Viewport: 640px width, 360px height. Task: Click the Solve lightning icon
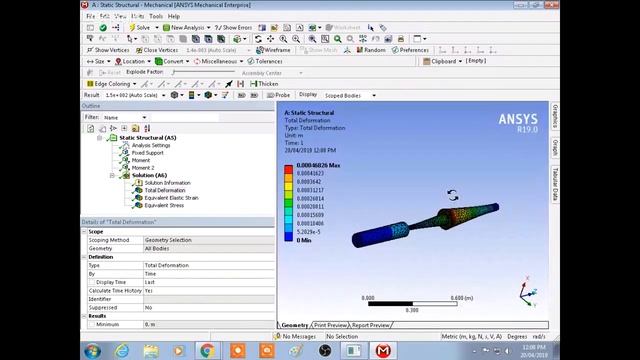click(x=132, y=27)
